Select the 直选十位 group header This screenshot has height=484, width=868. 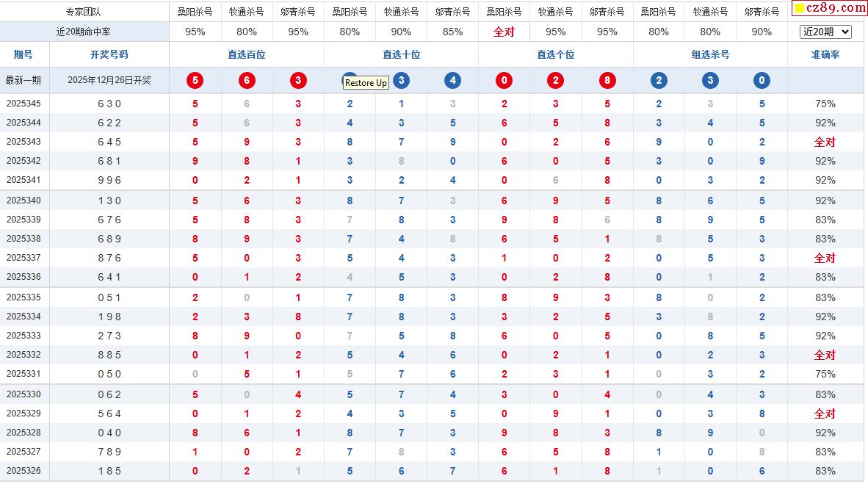point(402,54)
